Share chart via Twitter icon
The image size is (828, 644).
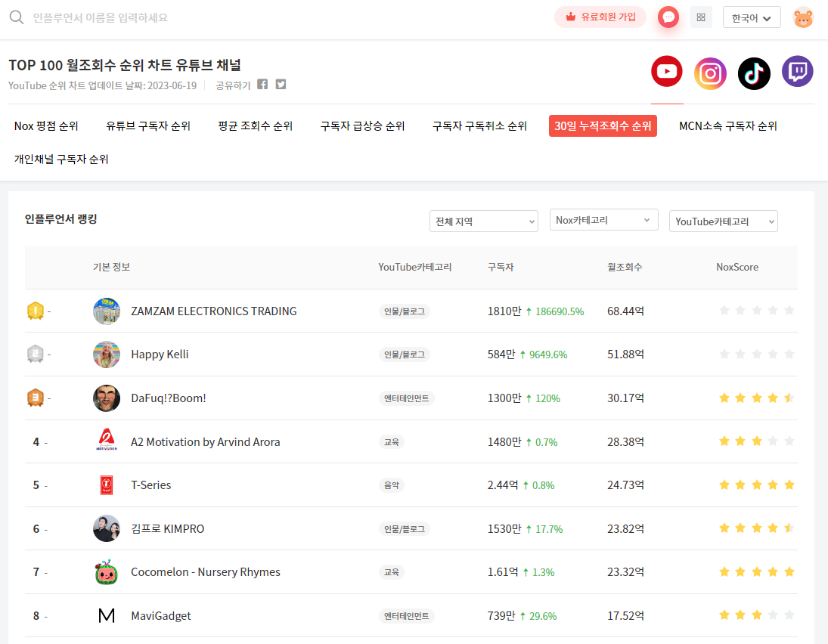[281, 85]
